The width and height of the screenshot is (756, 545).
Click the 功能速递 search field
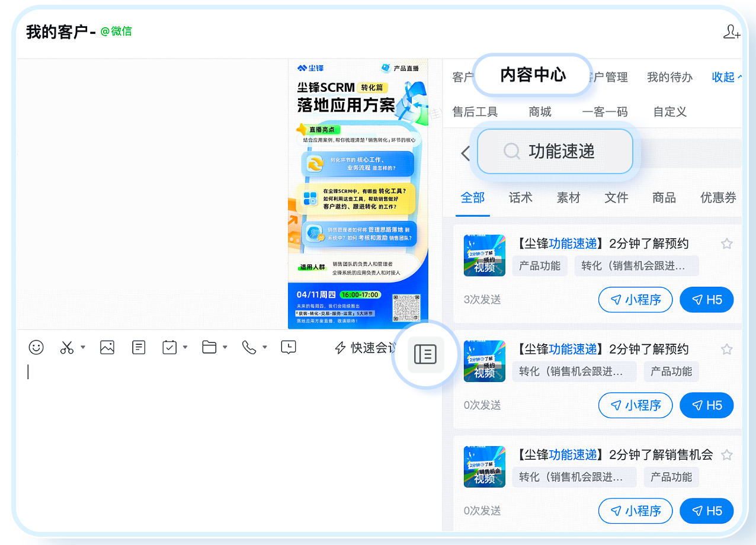tap(555, 152)
